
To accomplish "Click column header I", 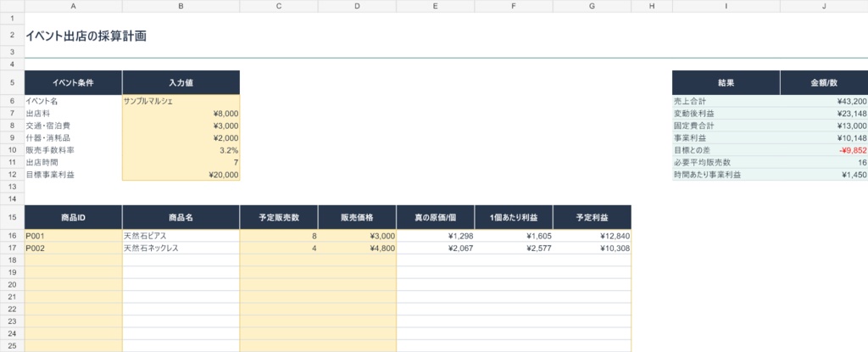I will click(x=726, y=6).
